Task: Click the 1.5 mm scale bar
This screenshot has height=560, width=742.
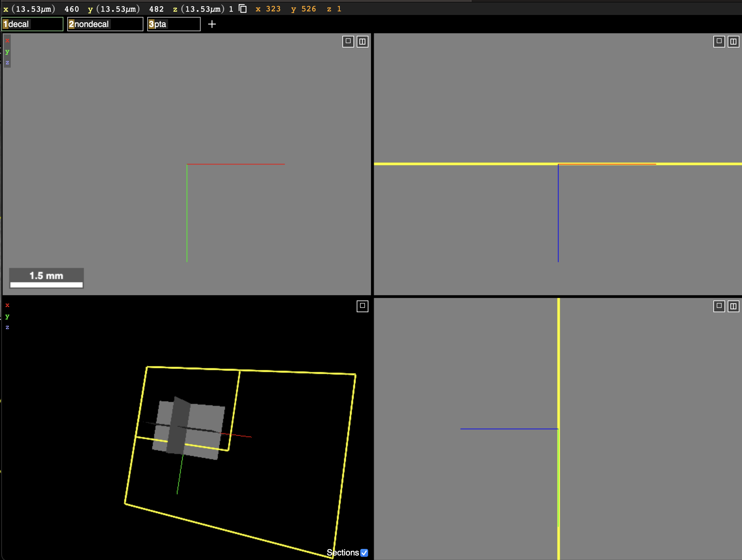Action: pyautogui.click(x=46, y=278)
